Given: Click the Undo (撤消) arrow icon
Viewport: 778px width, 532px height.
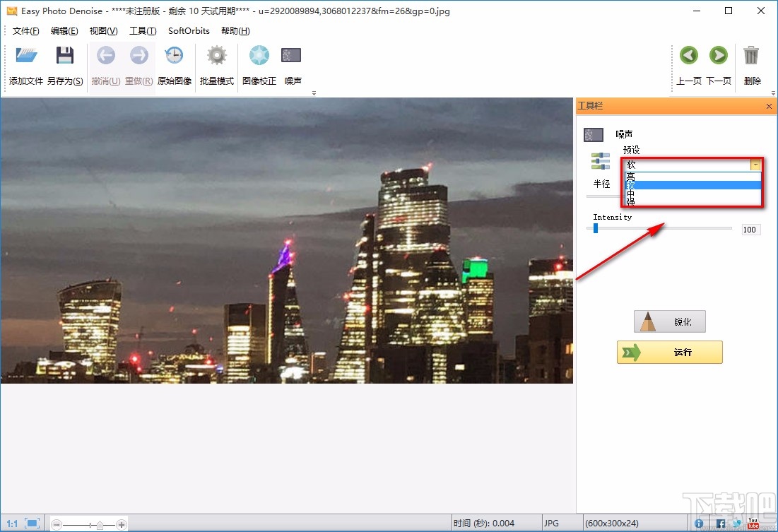Looking at the screenshot, I should click(x=106, y=55).
